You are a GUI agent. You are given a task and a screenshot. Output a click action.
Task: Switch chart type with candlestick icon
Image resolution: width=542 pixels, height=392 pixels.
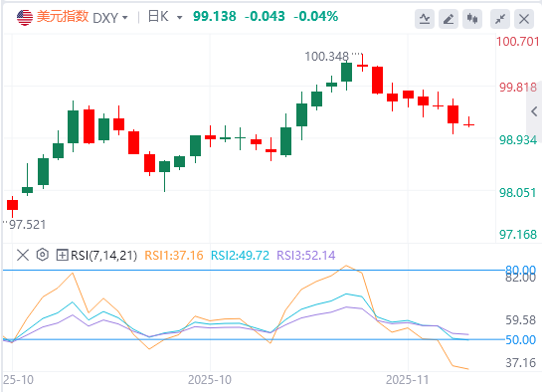coord(472,19)
